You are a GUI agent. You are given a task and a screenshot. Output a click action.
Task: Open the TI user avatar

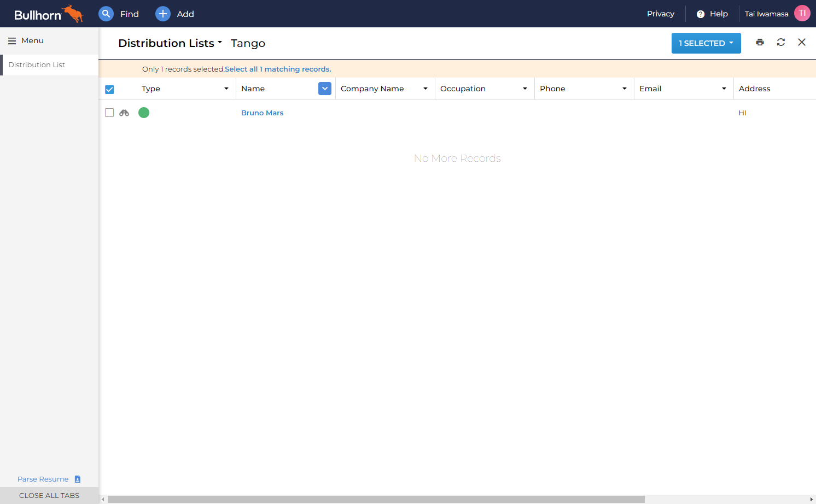click(802, 13)
